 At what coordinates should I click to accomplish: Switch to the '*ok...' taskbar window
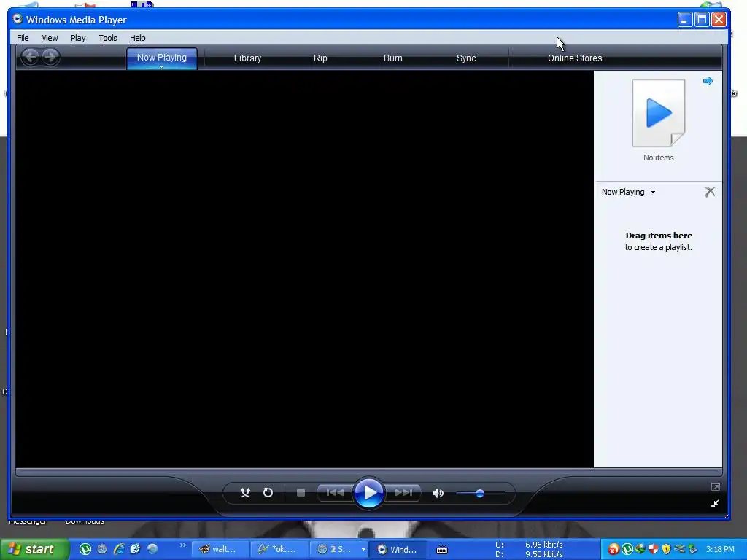[279, 550]
